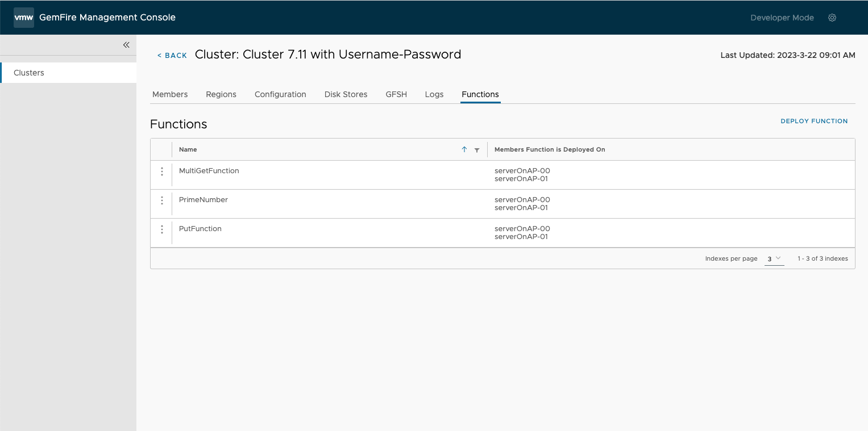
Task: Select the MultiGetFunction name cell
Action: tap(209, 170)
